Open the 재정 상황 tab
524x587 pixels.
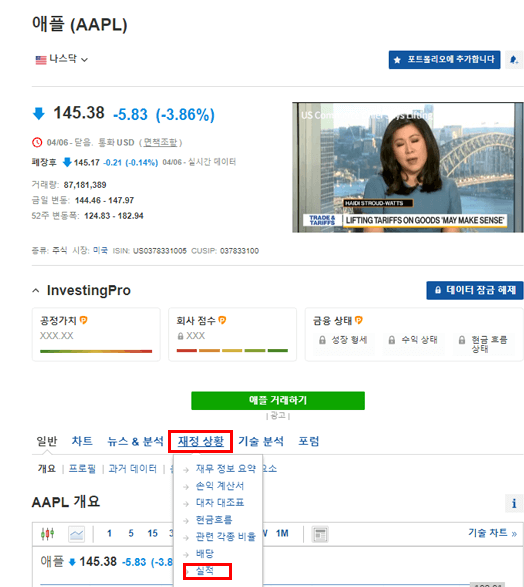pos(201,441)
